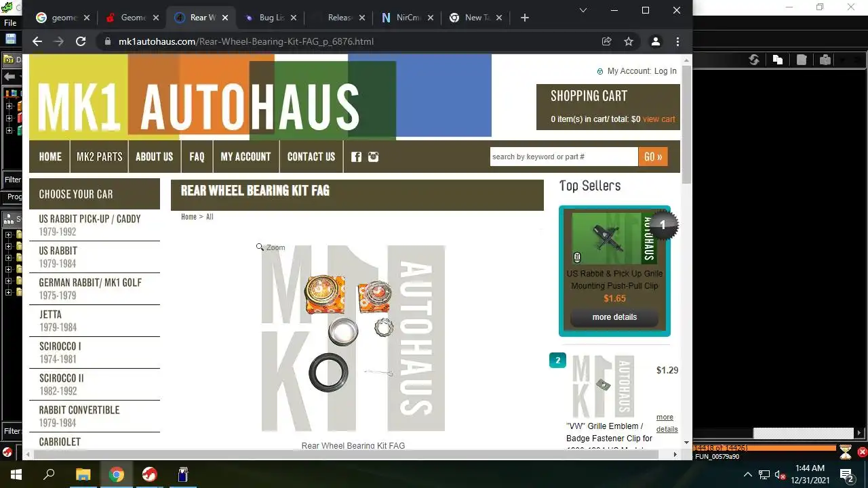
Task: Open MY ACCOUNT in the site nav
Action: click(245, 157)
